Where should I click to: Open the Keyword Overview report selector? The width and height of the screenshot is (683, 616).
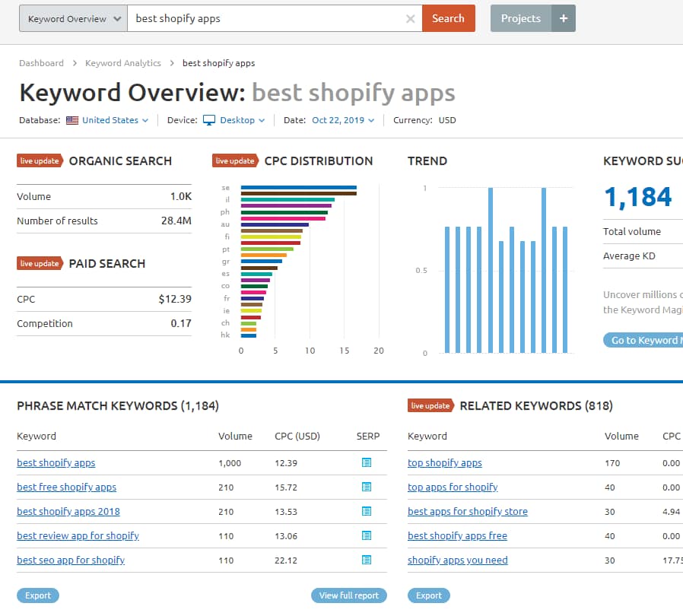tap(72, 18)
